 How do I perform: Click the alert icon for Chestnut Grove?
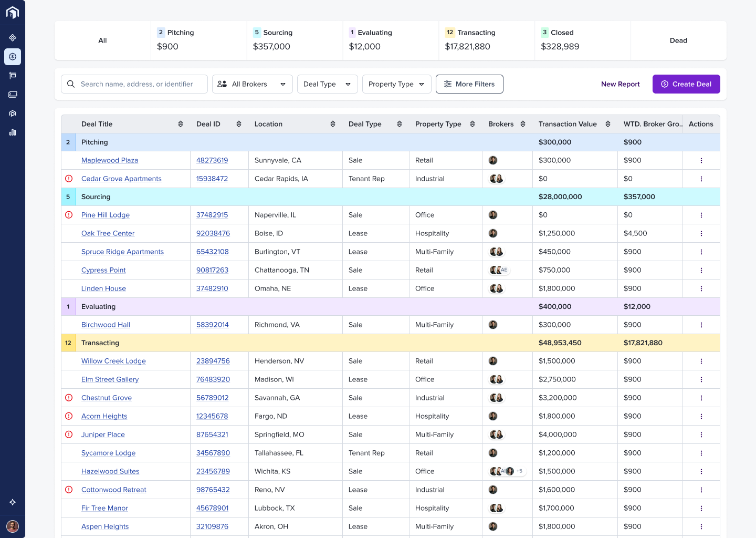tap(69, 398)
